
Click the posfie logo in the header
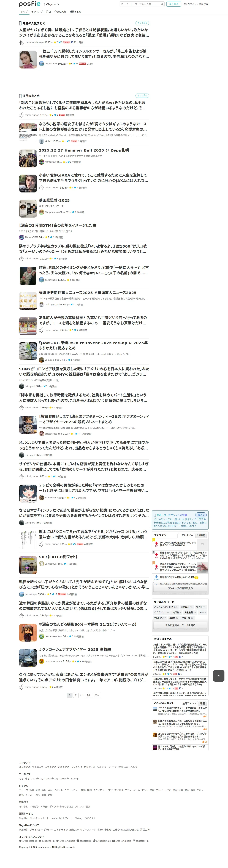tap(30, 4)
